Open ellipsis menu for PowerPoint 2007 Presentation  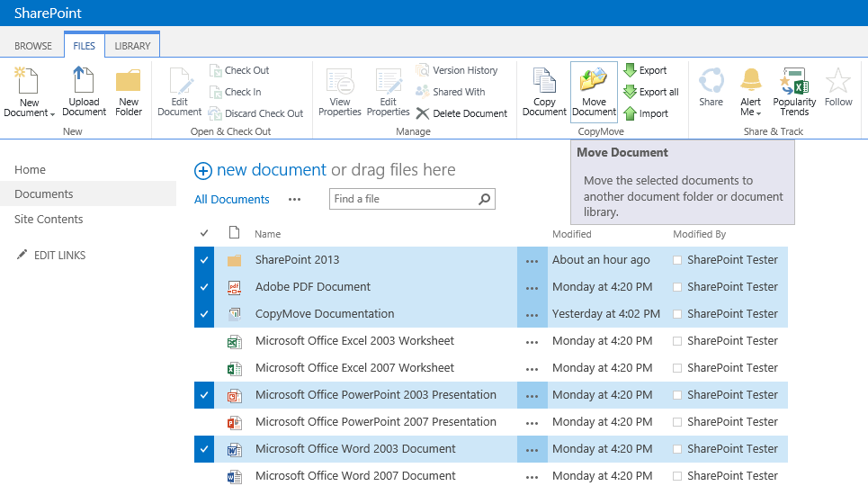(x=532, y=423)
